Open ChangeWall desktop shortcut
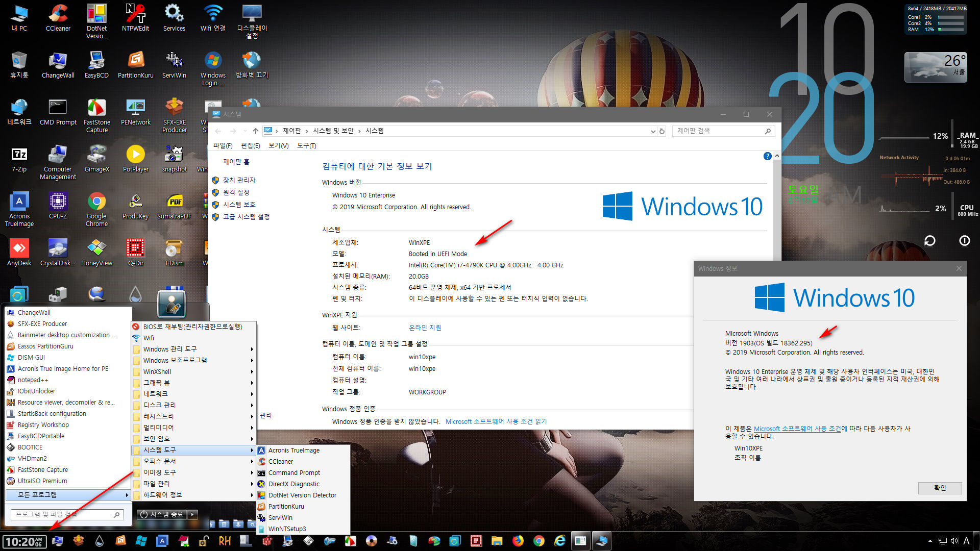Image resolution: width=980 pixels, height=551 pixels. 58,65
